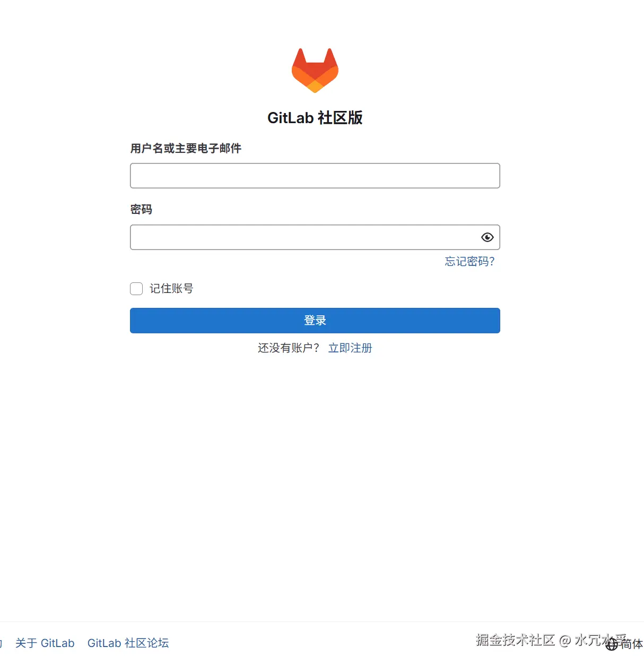This screenshot has width=644, height=664.
Task: Focus the 用户名或主要电子邮件 input box
Action: (315, 176)
